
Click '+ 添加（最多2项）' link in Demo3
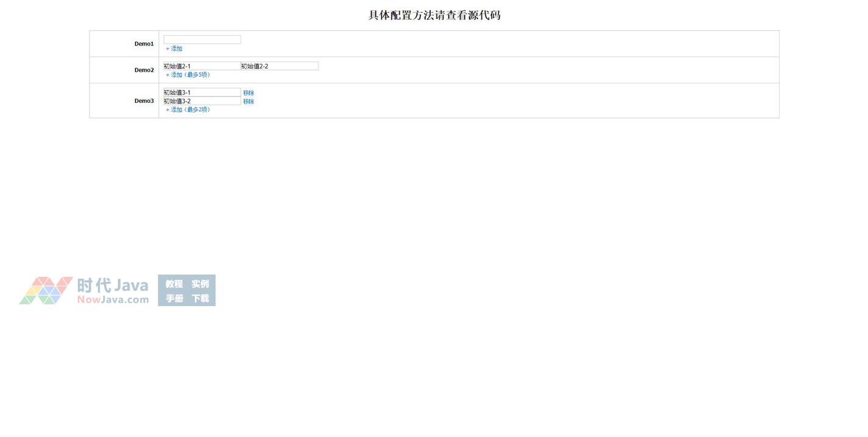188,110
